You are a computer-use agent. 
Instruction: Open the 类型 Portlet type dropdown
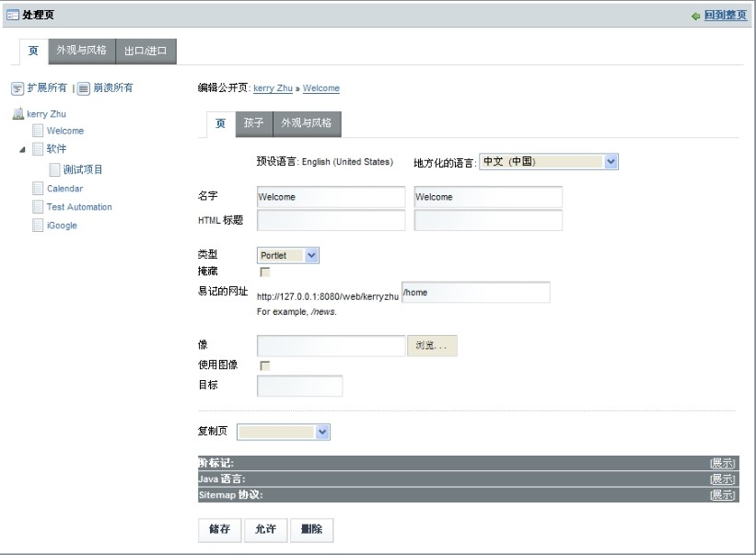tap(311, 255)
